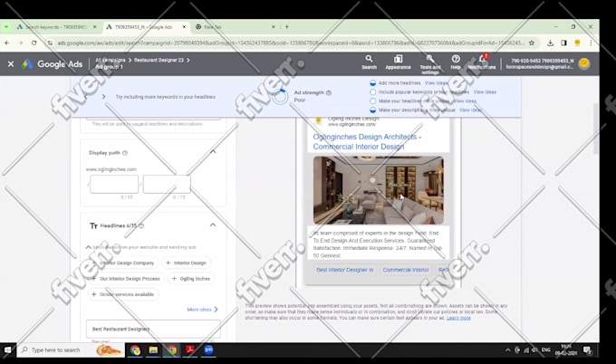Open the Chrome profile icon in toolbar

(577, 43)
